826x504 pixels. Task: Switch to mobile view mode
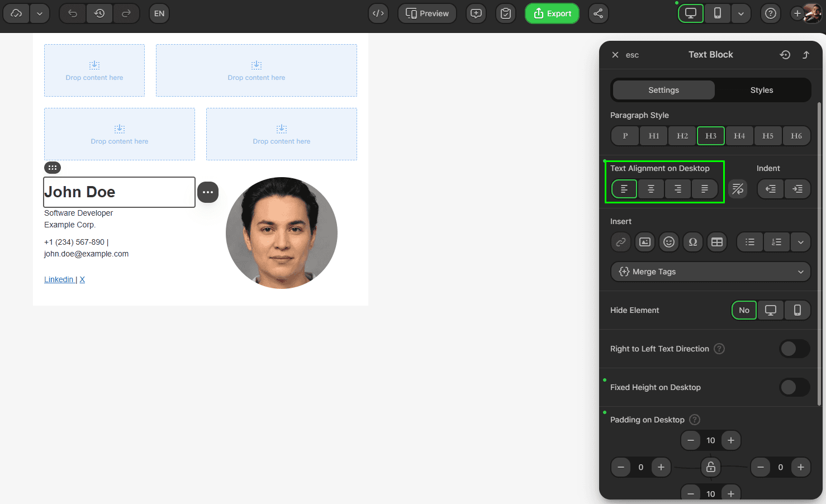pos(718,13)
